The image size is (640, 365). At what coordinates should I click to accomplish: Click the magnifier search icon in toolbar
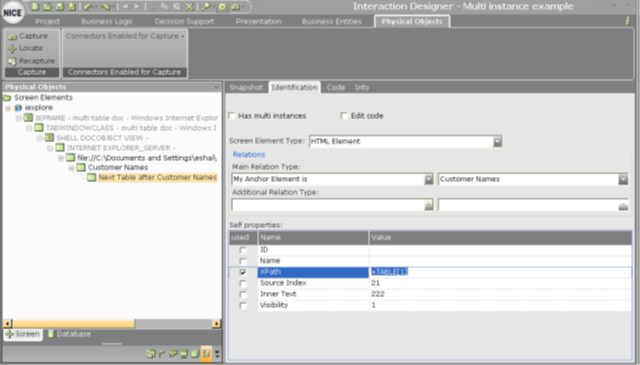point(206,7)
